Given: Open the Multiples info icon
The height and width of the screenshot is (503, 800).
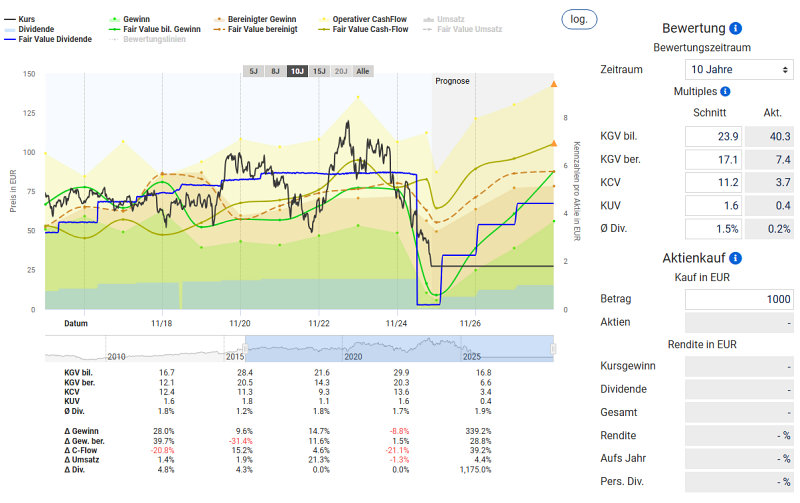Looking at the screenshot, I should pos(725,91).
